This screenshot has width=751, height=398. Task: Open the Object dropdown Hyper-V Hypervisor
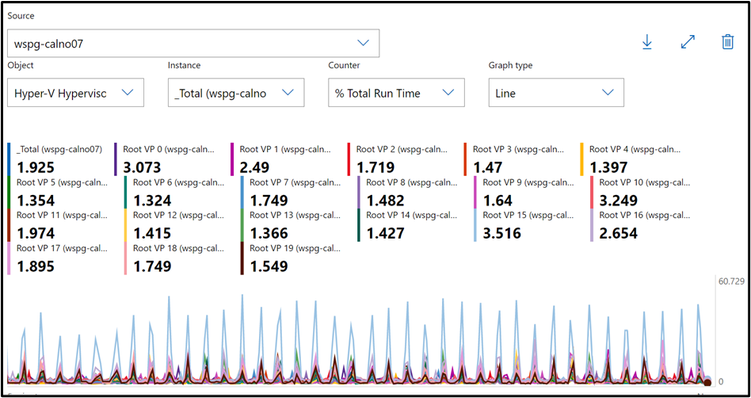tap(76, 93)
